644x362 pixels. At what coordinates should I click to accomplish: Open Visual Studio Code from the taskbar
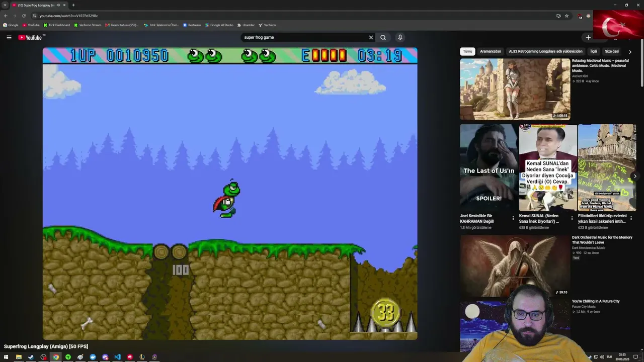click(x=117, y=357)
